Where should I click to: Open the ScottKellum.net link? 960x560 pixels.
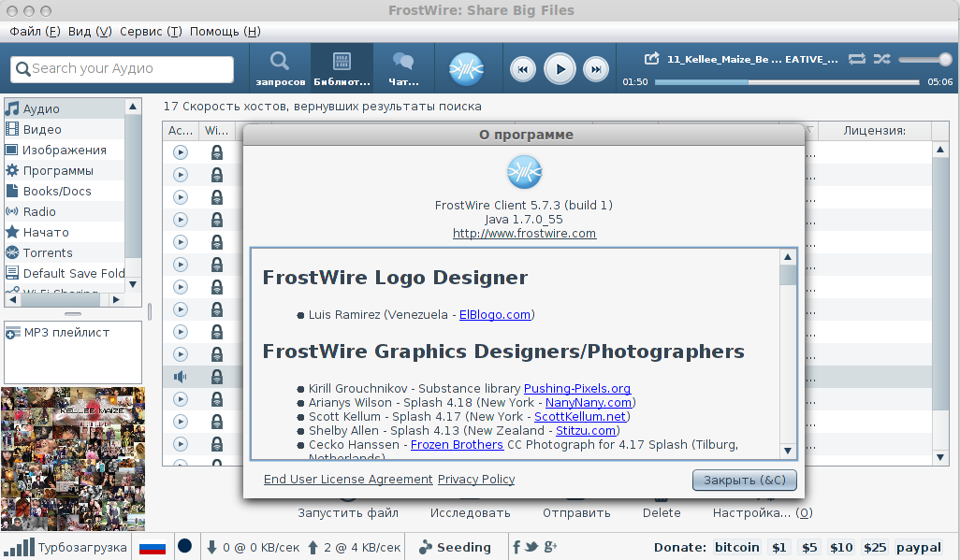[580, 417]
